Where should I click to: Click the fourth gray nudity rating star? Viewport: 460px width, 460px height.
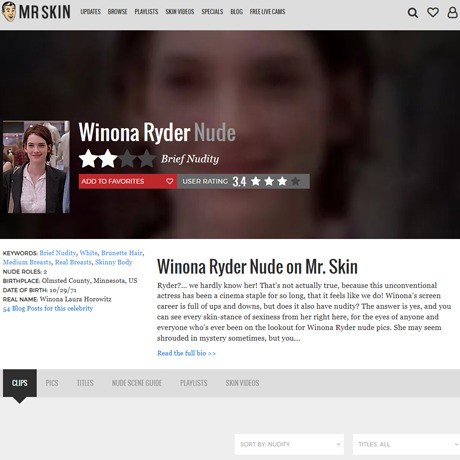coord(147,159)
